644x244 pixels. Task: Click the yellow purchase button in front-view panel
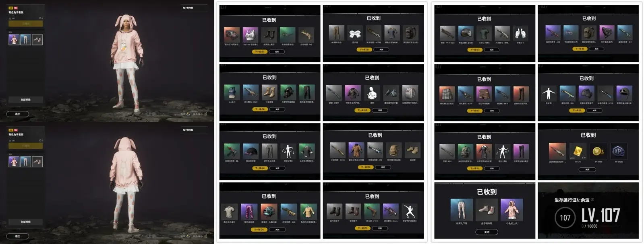pos(26,24)
